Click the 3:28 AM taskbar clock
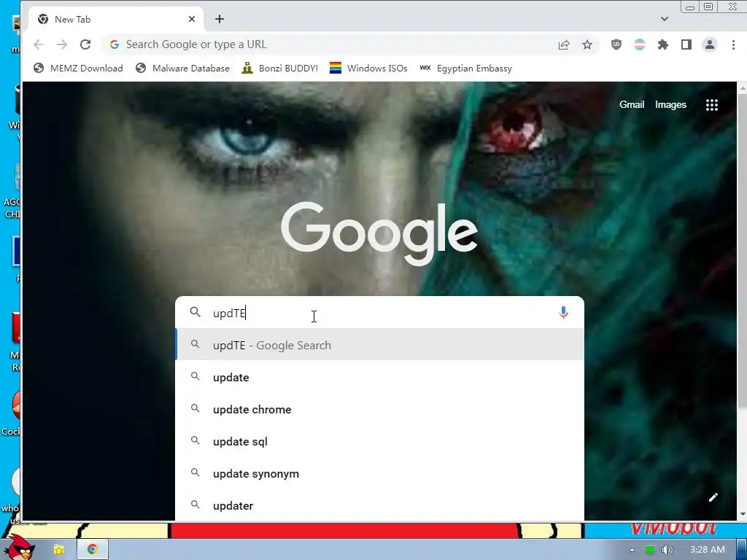Screen dimensions: 747x560 (x=708, y=550)
